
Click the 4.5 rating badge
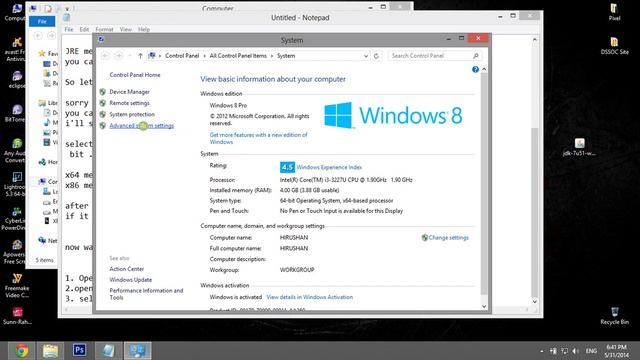[x=287, y=167]
